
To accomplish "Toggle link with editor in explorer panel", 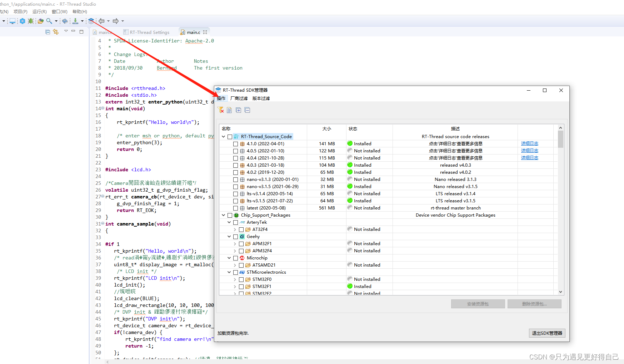I will [x=56, y=32].
